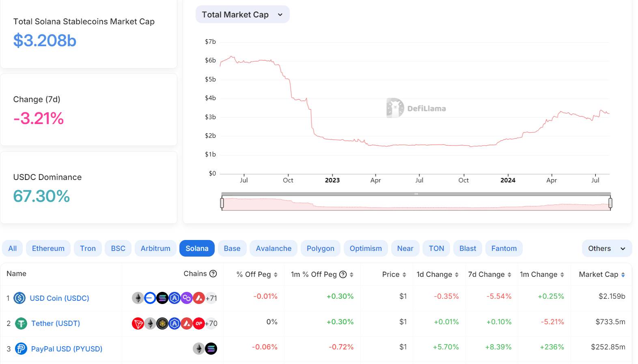Select the Polygon chain tab
The image size is (638, 364).
tap(321, 248)
